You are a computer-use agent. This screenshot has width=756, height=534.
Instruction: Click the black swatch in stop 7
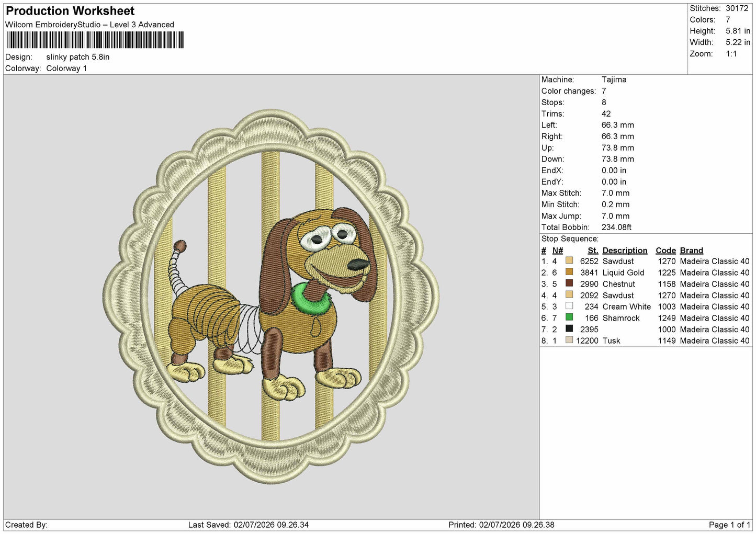(x=569, y=328)
